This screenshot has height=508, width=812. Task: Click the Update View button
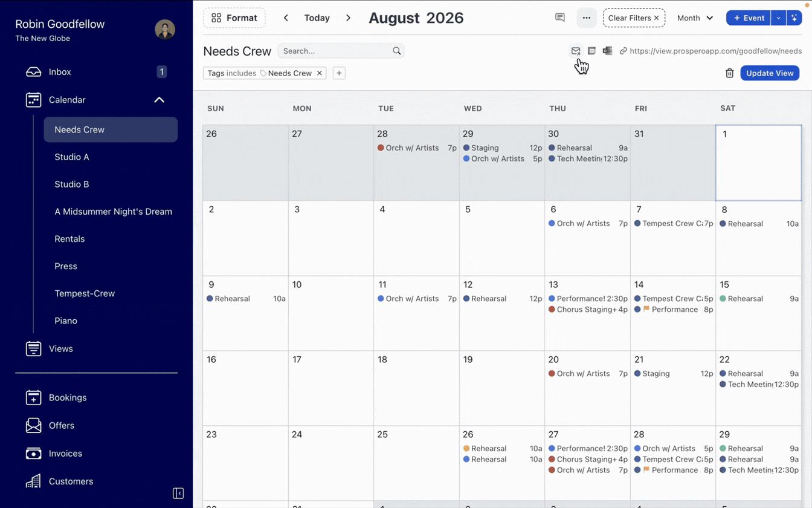click(770, 73)
